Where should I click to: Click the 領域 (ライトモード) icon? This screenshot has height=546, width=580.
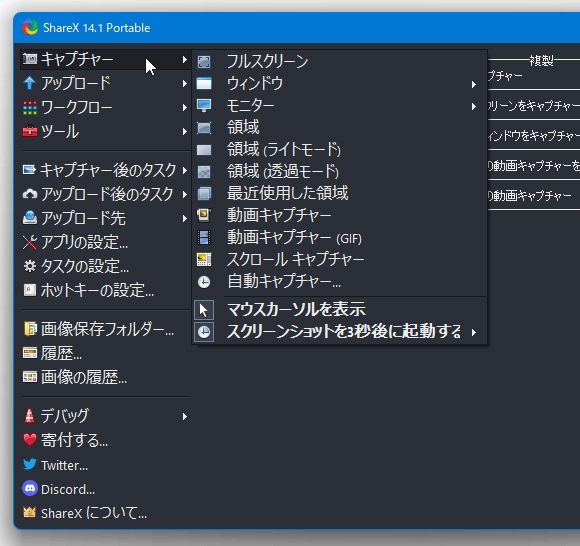click(204, 150)
